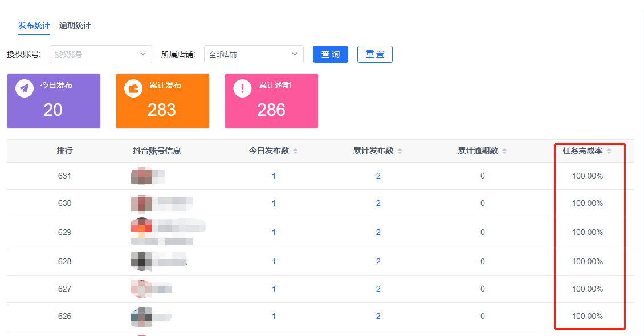Open the 授权账号 dropdown
This screenshot has height=336, width=644.
[101, 54]
